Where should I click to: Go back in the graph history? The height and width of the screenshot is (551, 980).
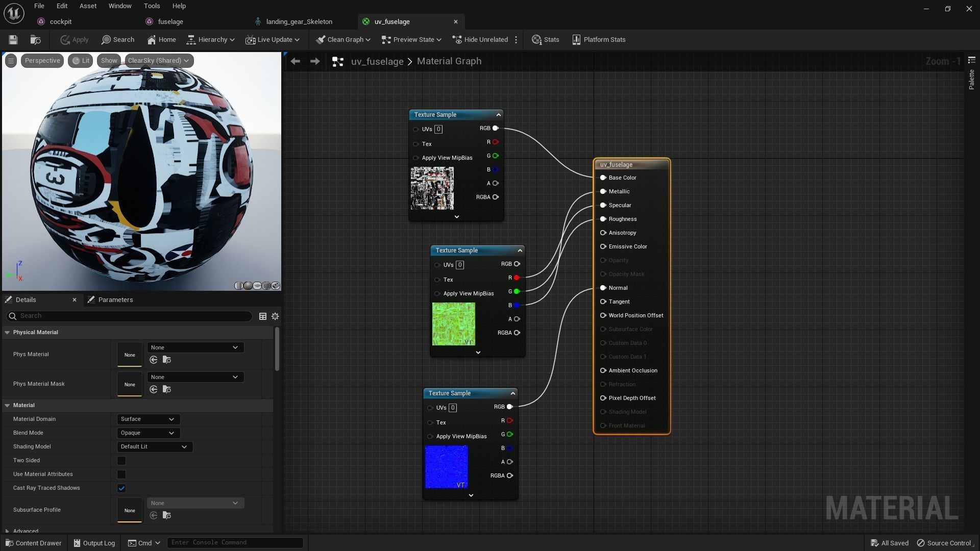(x=295, y=61)
